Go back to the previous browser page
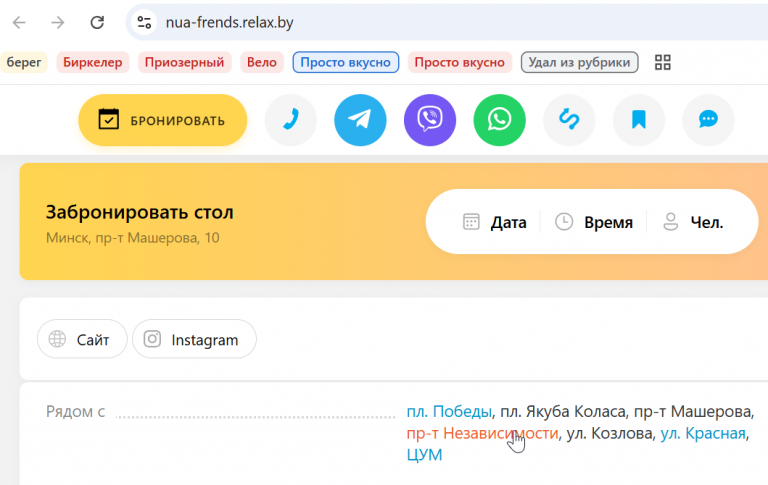Image resolution: width=768 pixels, height=485 pixels. (x=19, y=23)
